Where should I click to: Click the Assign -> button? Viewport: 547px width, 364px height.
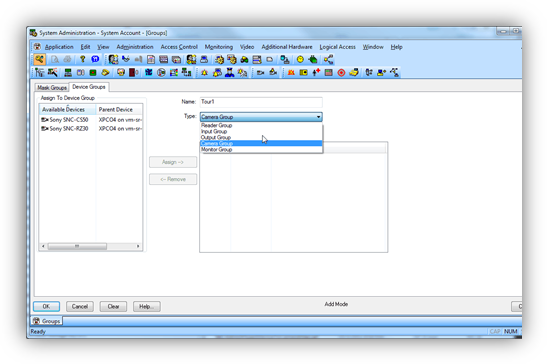coord(173,162)
